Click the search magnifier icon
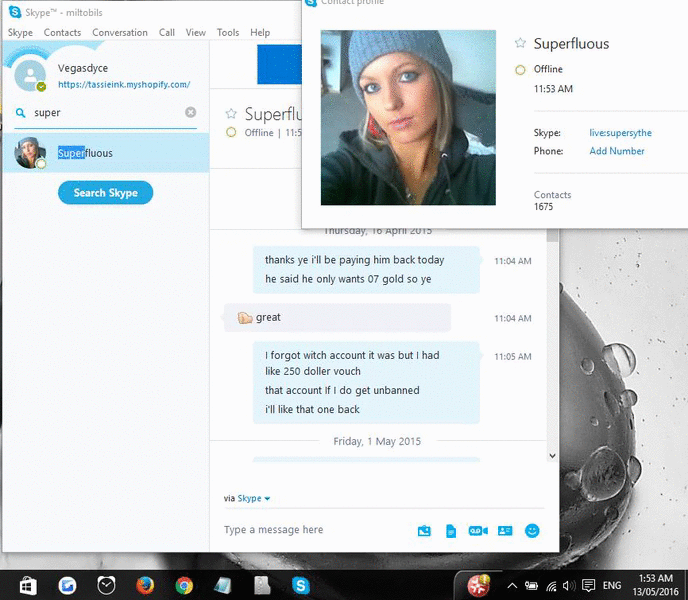Viewport: 688px width, 600px height. click(21, 113)
